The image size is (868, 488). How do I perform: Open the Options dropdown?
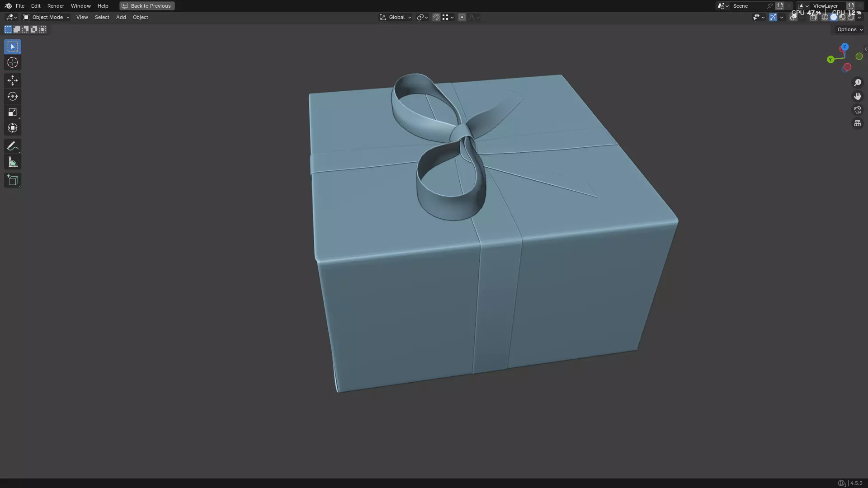coord(850,29)
